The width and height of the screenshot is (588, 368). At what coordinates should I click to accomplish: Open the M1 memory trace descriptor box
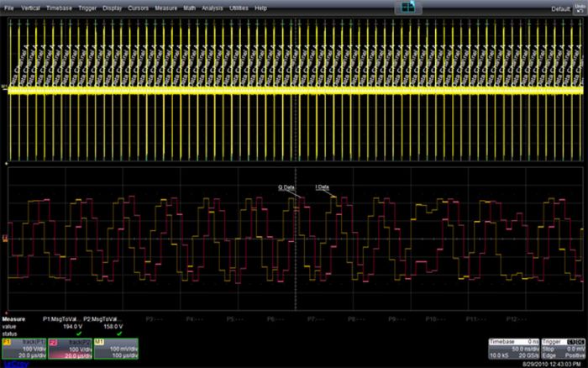coord(116,350)
